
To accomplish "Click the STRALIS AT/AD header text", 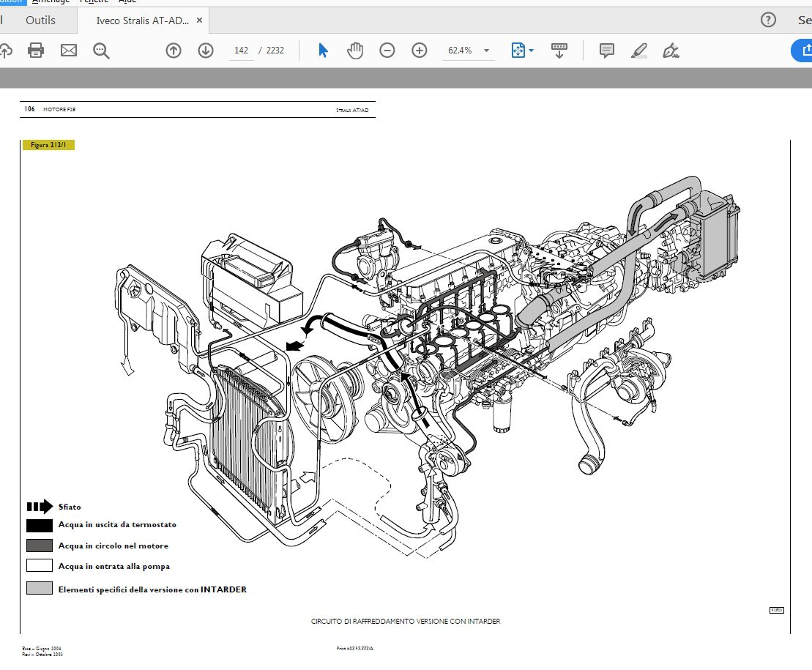I will point(352,111).
